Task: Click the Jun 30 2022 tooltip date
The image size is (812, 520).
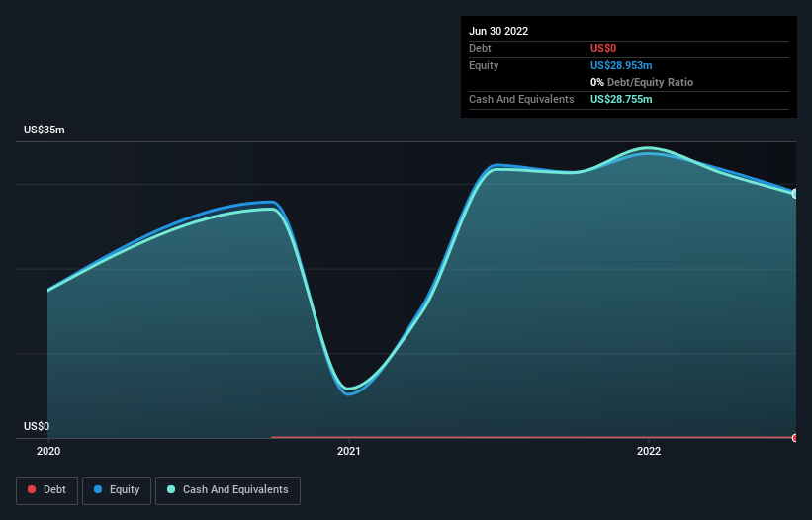Action: 498,31
